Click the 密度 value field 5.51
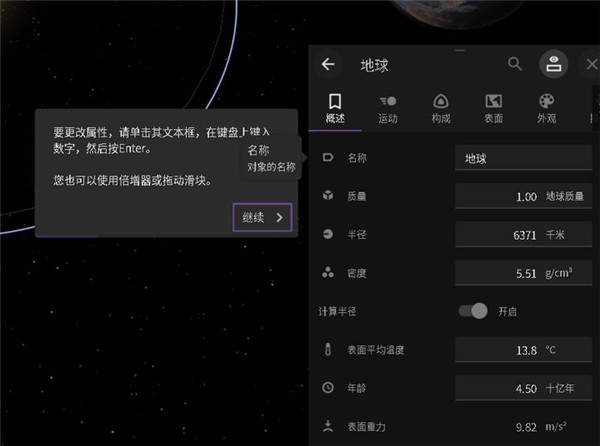Image resolution: width=600 pixels, height=446 pixels. click(523, 273)
